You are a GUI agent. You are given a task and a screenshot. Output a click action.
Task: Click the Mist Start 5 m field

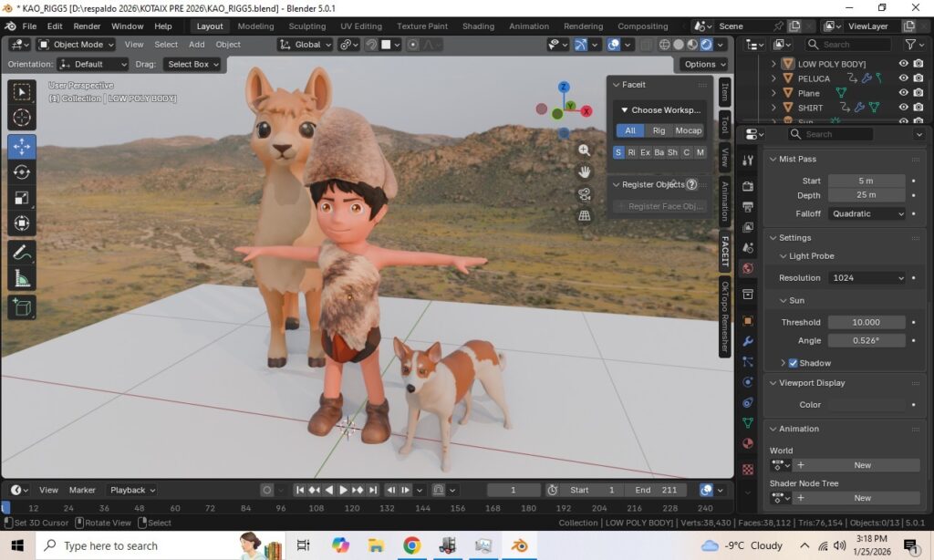click(x=867, y=181)
